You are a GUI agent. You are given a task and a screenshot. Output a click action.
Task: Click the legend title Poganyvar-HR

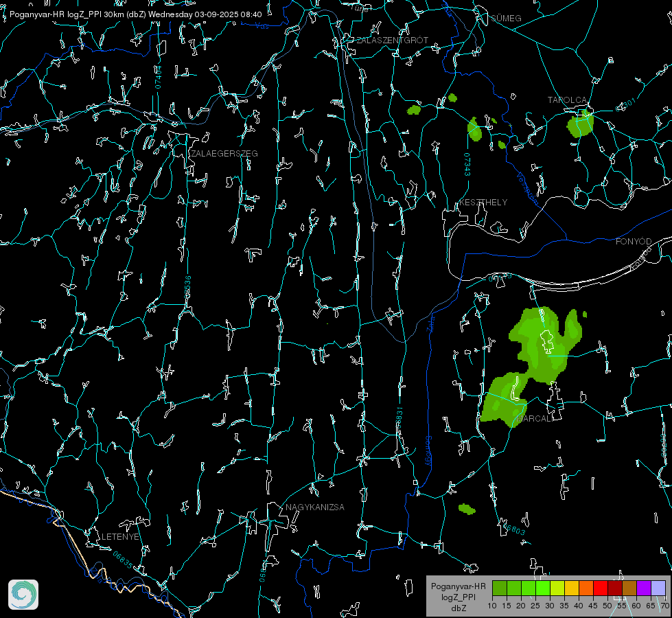coord(458,586)
